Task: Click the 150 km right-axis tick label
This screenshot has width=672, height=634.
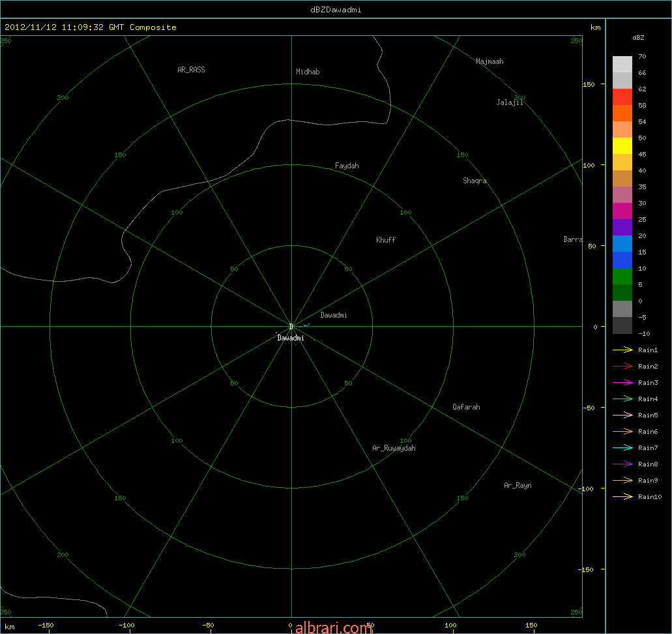Action: (589, 85)
